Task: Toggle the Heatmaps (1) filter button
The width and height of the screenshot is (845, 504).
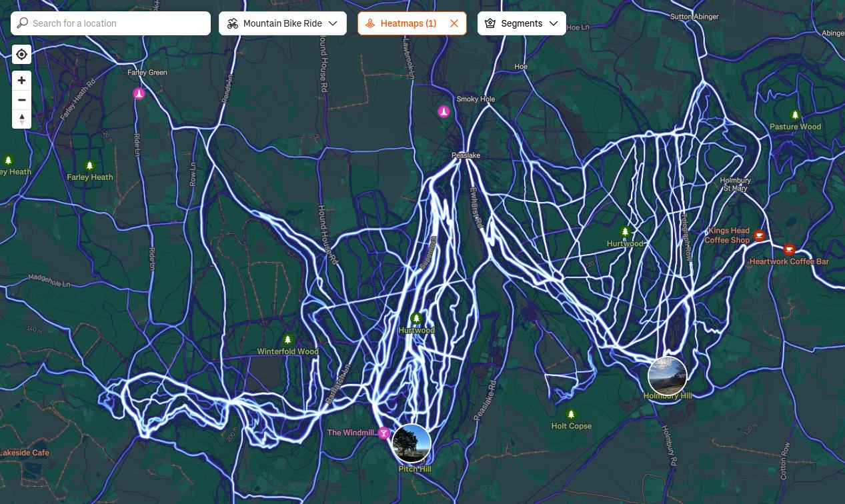Action: coord(403,23)
